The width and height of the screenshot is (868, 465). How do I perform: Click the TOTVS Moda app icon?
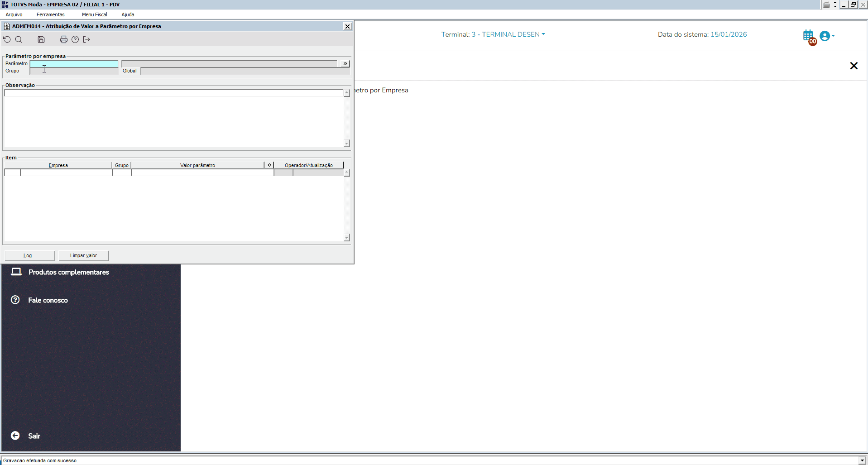coord(5,5)
